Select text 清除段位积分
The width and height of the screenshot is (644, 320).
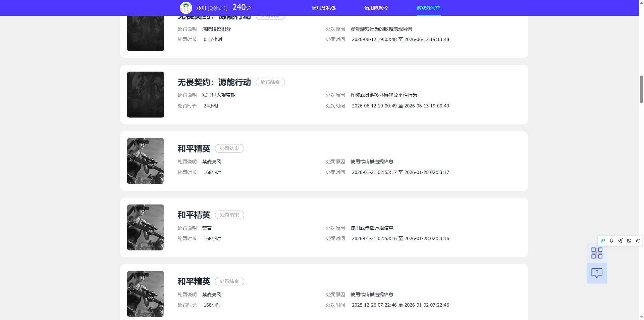[x=216, y=29]
